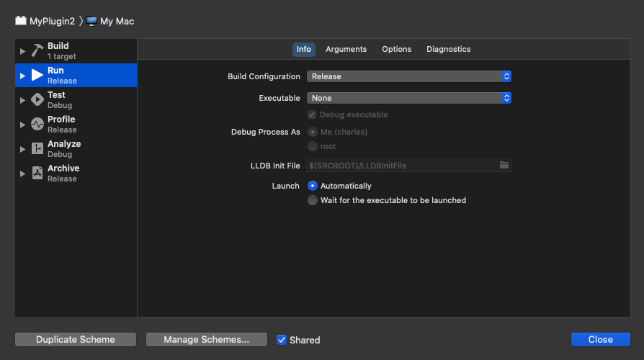Open the MyPlugin2 scheme briefcase icon
This screenshot has height=360, width=644.
(21, 21)
